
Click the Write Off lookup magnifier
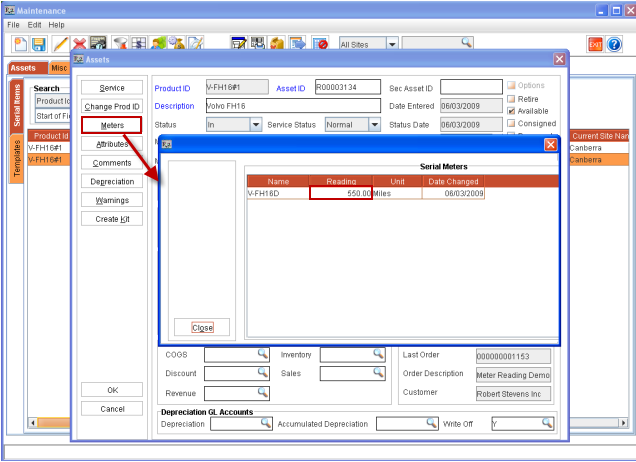click(x=547, y=424)
